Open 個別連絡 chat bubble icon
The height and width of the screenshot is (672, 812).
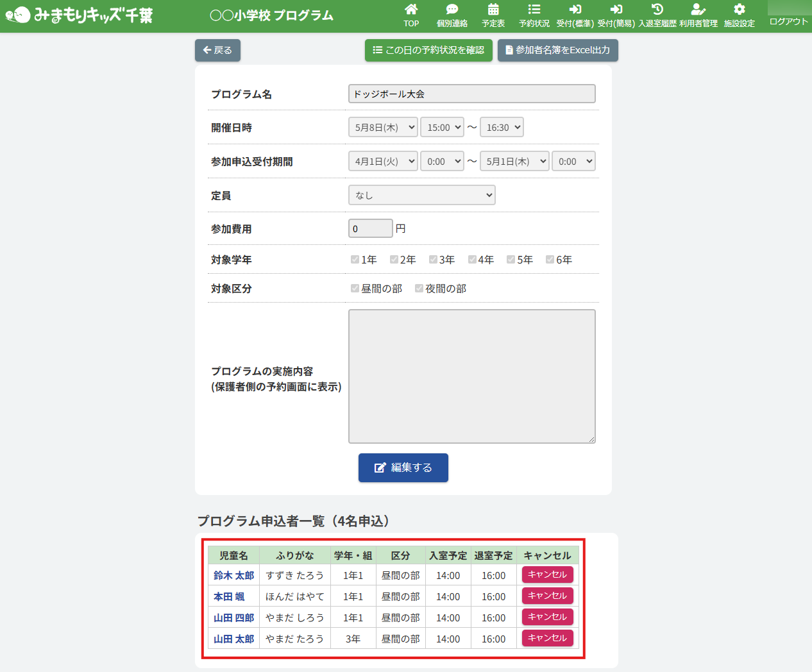coord(452,10)
